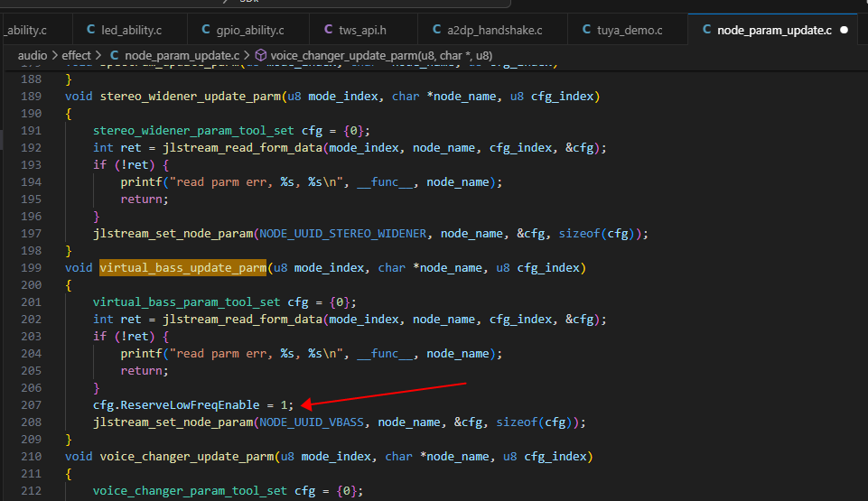Click return statement on line 195
Image resolution: width=868 pixels, height=501 pixels.
145,199
